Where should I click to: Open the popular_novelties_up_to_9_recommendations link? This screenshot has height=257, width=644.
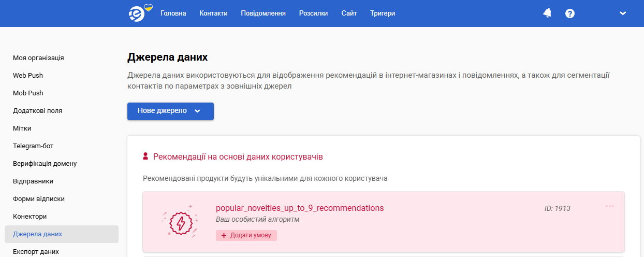(300, 208)
